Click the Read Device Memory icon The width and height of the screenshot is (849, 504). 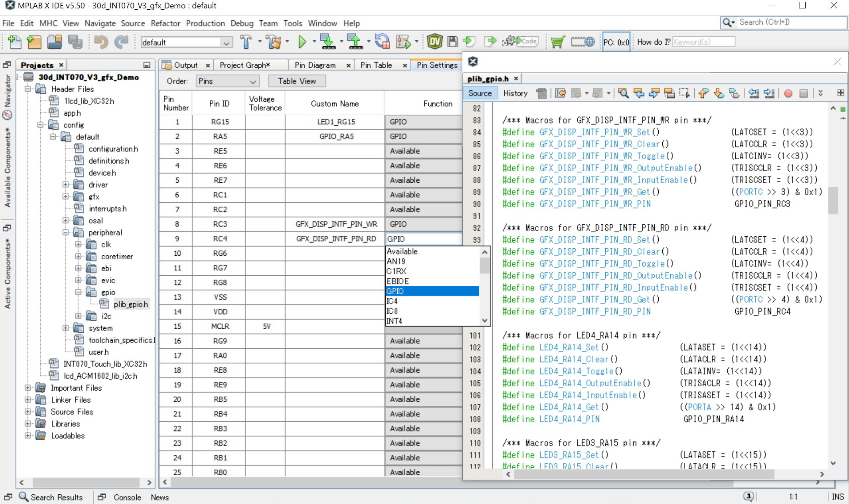(355, 42)
